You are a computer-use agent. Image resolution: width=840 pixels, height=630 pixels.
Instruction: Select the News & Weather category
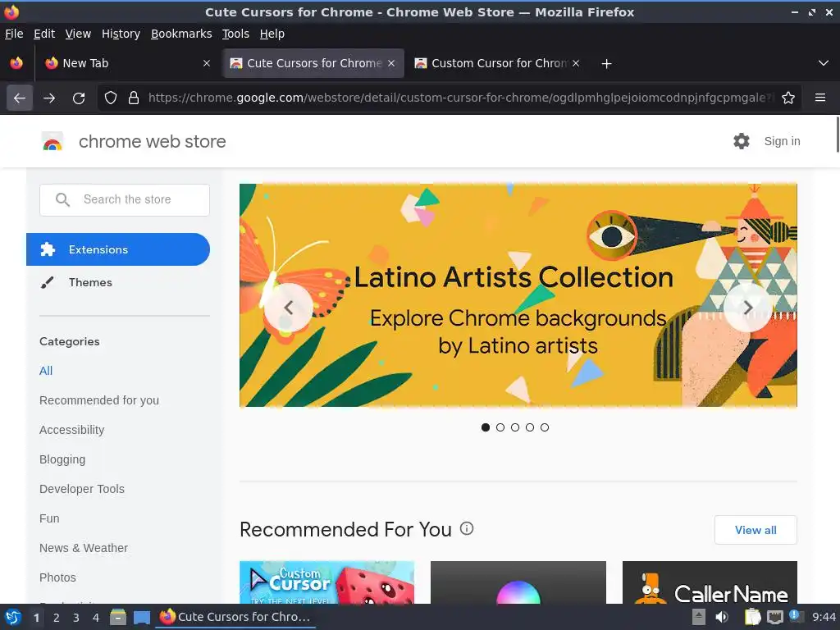pyautogui.click(x=84, y=547)
